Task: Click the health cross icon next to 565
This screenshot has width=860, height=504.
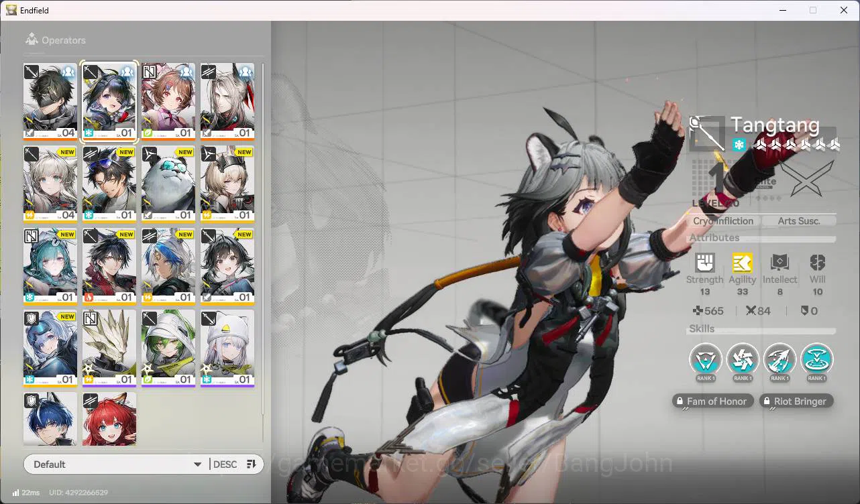Action: (698, 311)
